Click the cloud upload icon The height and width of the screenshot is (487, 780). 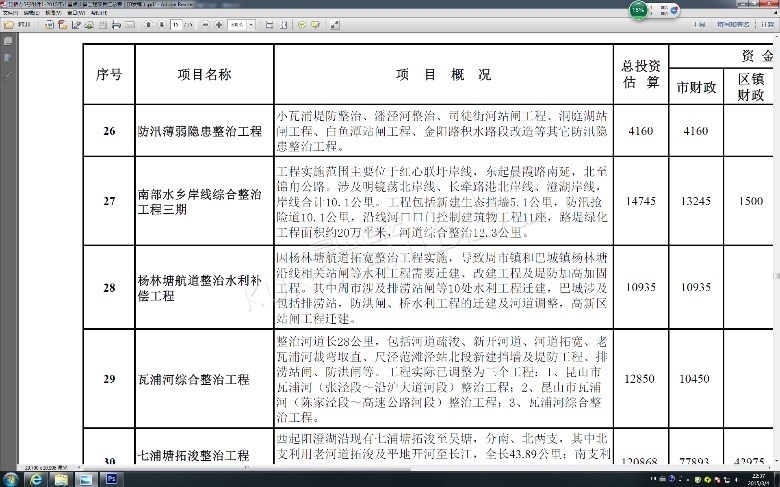click(89, 24)
